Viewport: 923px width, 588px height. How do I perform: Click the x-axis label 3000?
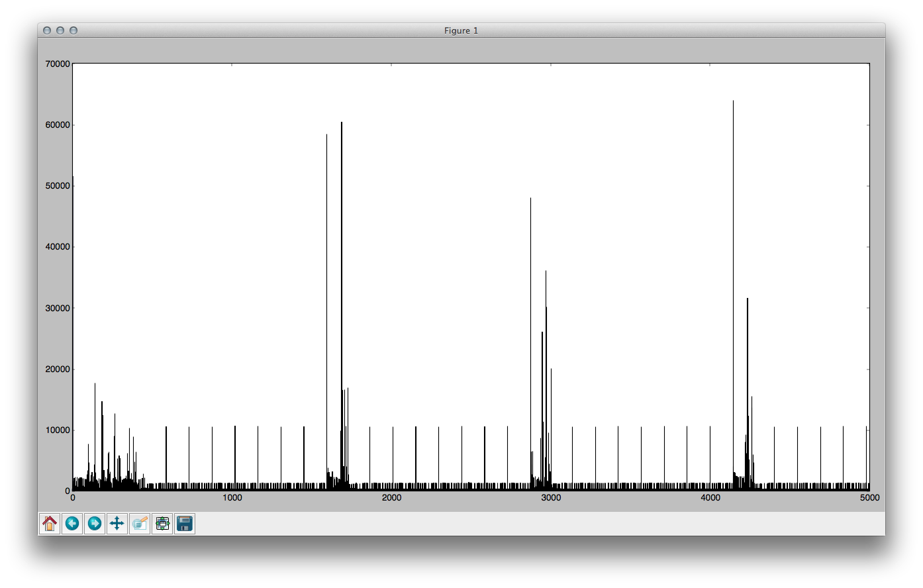(551, 498)
